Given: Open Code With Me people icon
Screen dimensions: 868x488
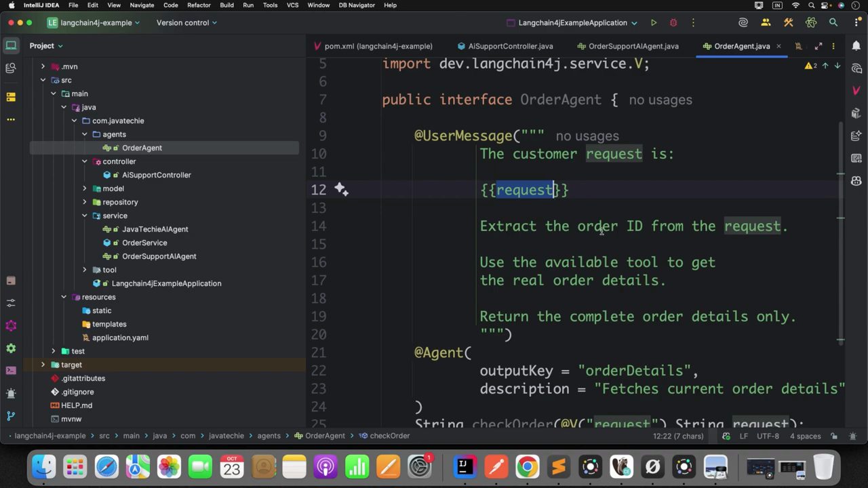Looking at the screenshot, I should 766,22.
